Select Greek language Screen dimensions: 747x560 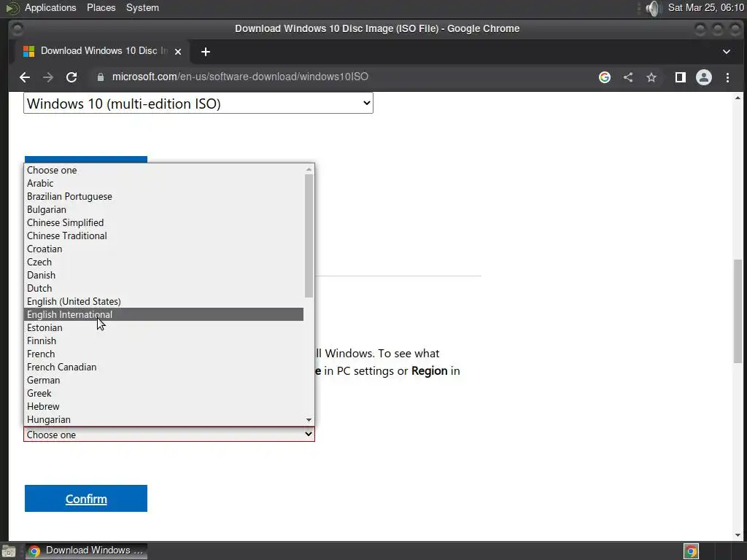point(163,393)
